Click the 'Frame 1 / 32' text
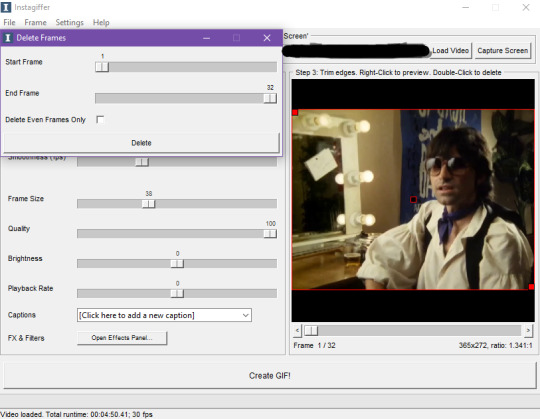Image resolution: width=540 pixels, height=419 pixels. [314, 345]
